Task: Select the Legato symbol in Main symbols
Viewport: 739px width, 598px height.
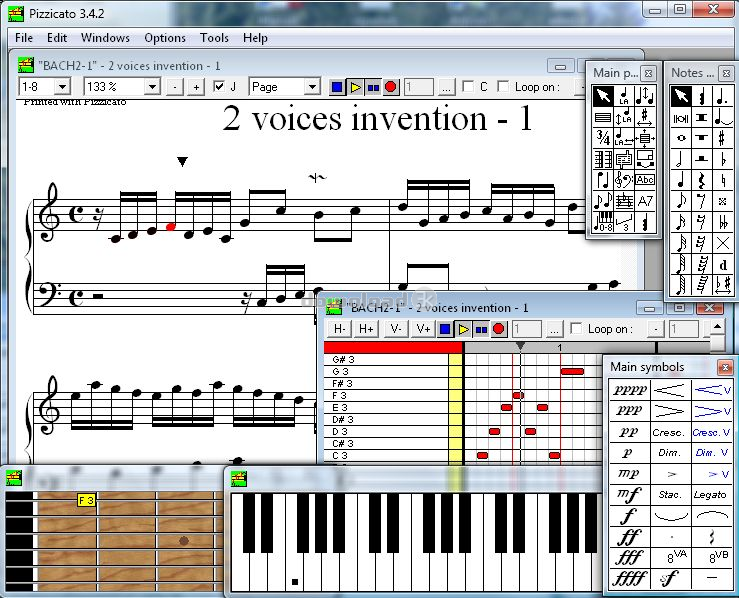Action: 712,494
